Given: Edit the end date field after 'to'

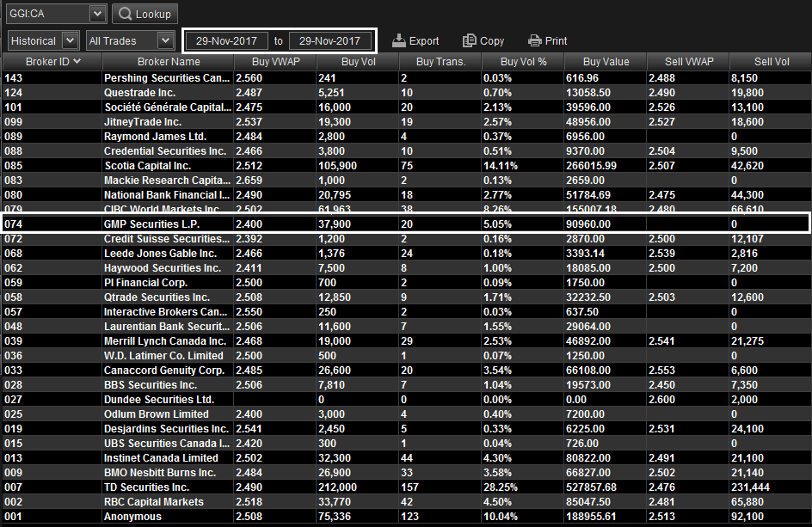Looking at the screenshot, I should point(330,41).
